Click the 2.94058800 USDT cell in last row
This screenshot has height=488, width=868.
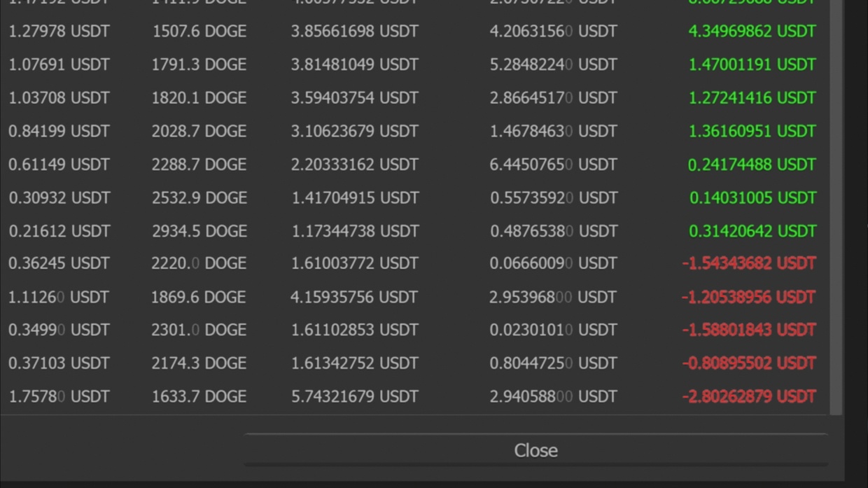(x=553, y=397)
